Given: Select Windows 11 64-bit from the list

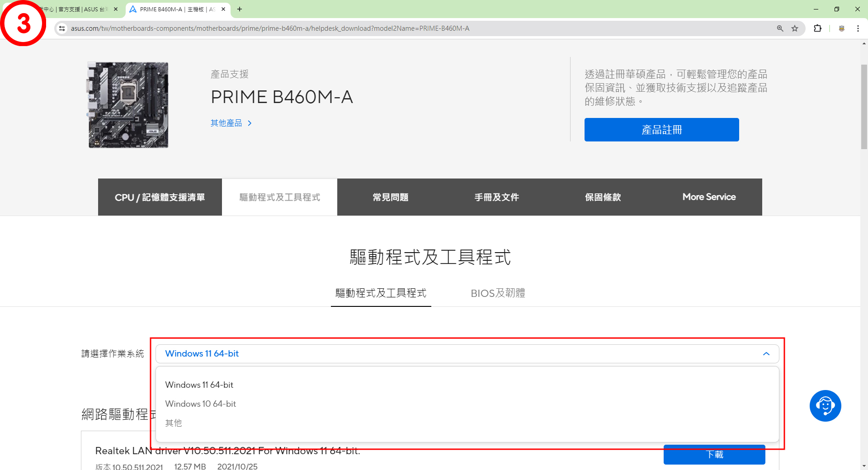Looking at the screenshot, I should pos(199,385).
